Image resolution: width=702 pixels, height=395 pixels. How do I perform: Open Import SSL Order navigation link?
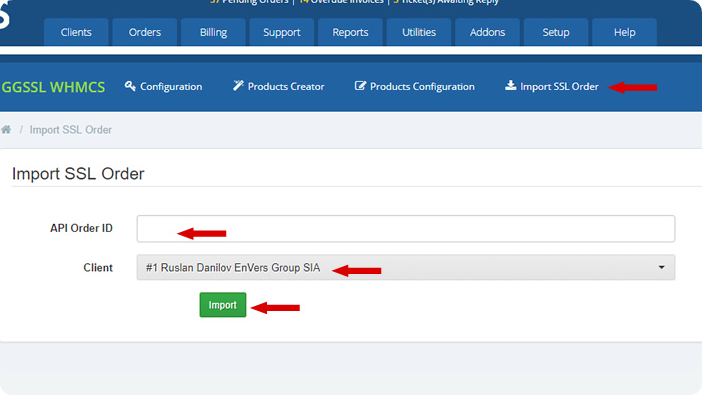click(x=559, y=86)
